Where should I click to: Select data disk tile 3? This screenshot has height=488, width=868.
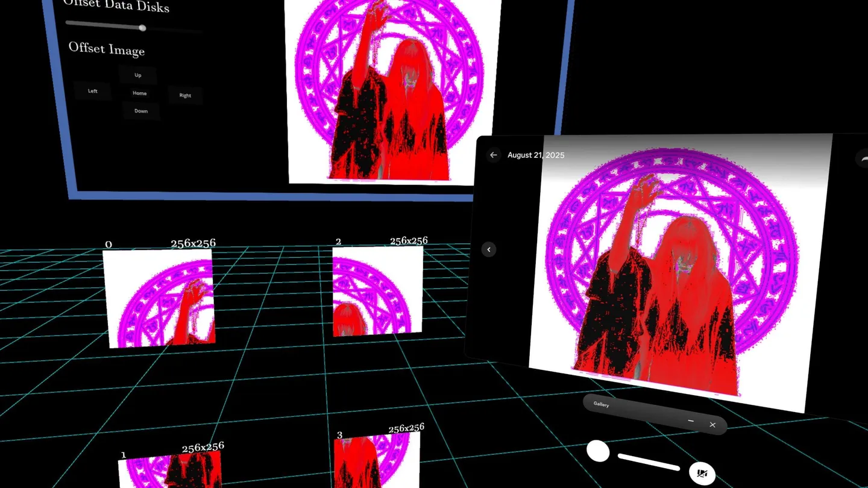[x=376, y=461]
